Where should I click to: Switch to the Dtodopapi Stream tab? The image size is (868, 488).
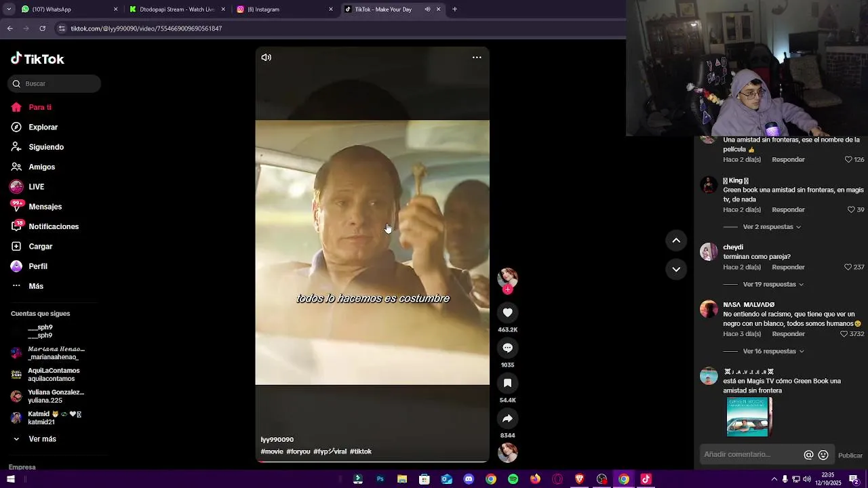(176, 9)
